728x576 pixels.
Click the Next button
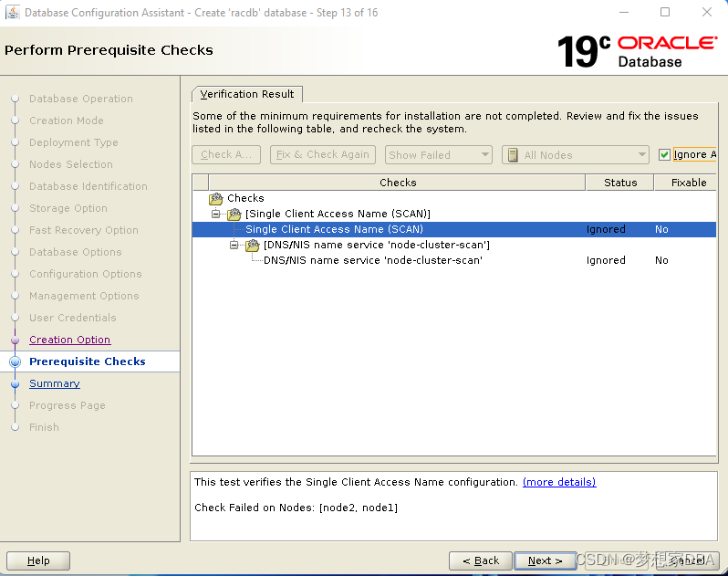pos(545,560)
